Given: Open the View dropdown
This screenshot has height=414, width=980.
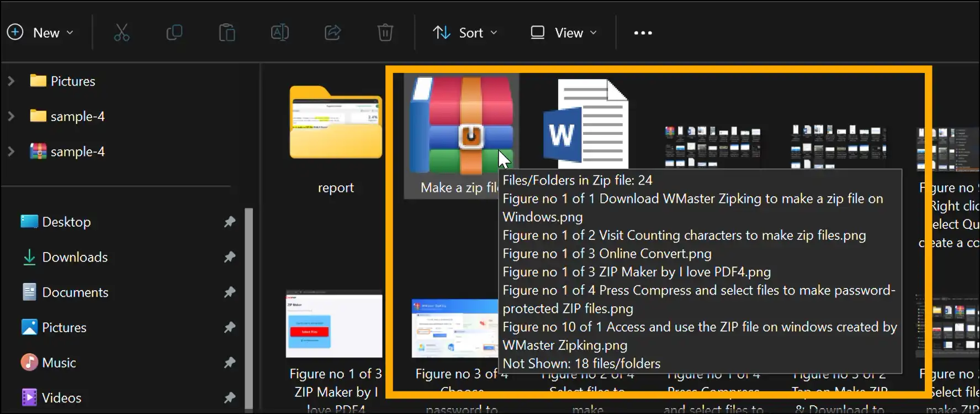Looking at the screenshot, I should tap(563, 33).
